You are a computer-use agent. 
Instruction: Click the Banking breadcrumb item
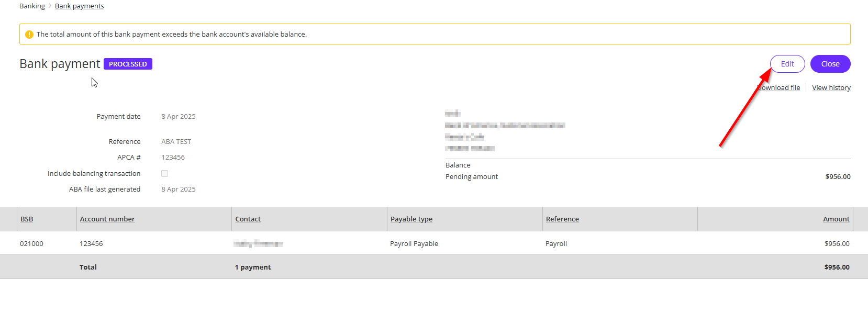(x=32, y=6)
